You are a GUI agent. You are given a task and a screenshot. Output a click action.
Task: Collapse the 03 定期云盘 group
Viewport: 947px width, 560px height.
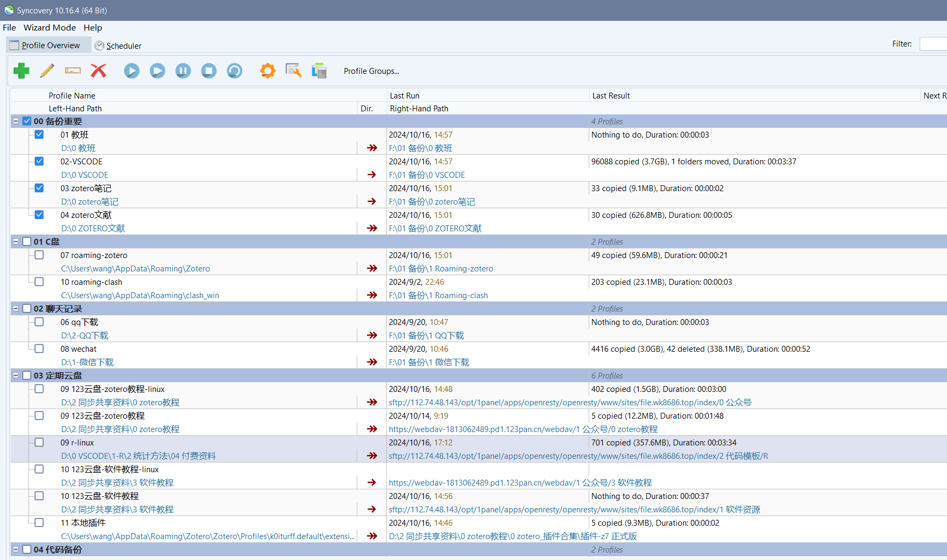[16, 375]
